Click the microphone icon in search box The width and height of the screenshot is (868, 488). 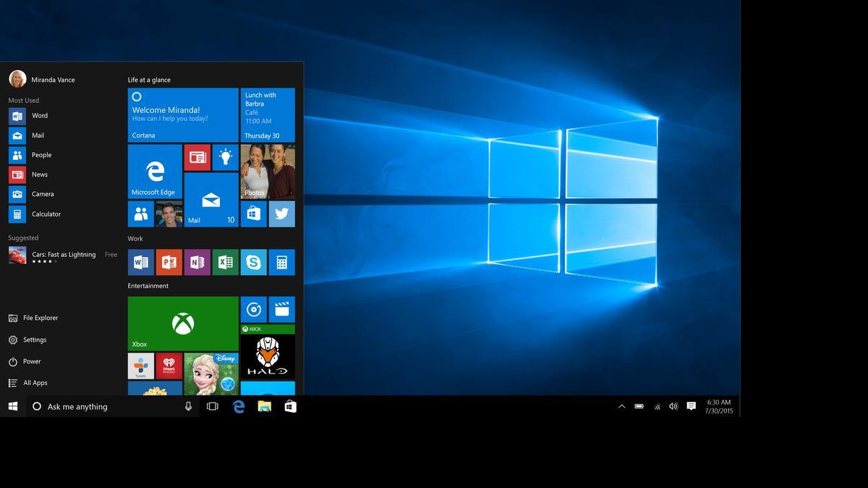pyautogui.click(x=189, y=406)
